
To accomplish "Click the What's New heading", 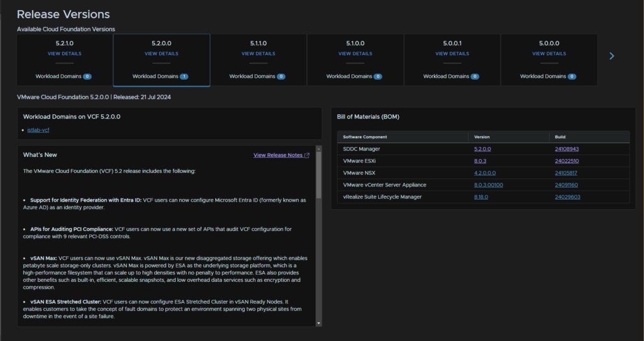I will 40,155.
